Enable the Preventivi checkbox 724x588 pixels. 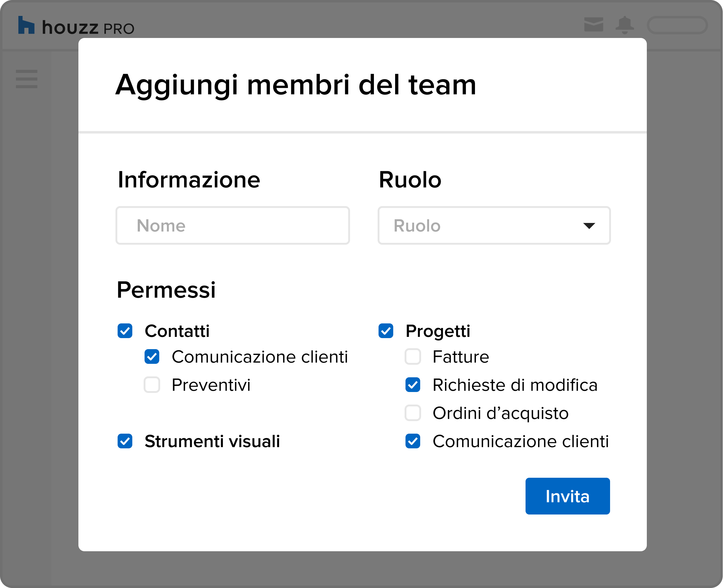pos(152,385)
